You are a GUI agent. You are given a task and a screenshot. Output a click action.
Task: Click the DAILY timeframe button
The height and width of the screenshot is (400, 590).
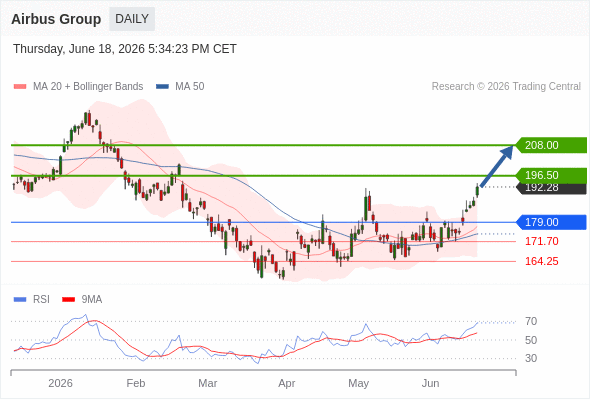tap(132, 19)
